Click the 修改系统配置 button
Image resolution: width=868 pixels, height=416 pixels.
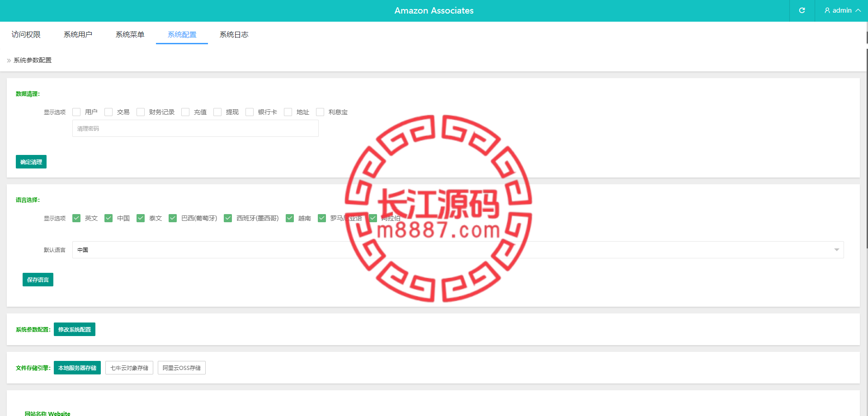tap(75, 329)
